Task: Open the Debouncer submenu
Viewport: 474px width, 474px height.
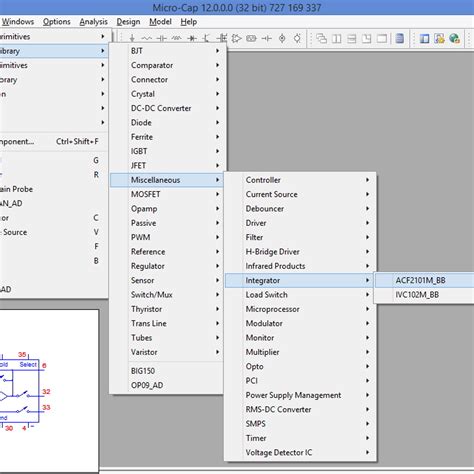Action: 300,209
